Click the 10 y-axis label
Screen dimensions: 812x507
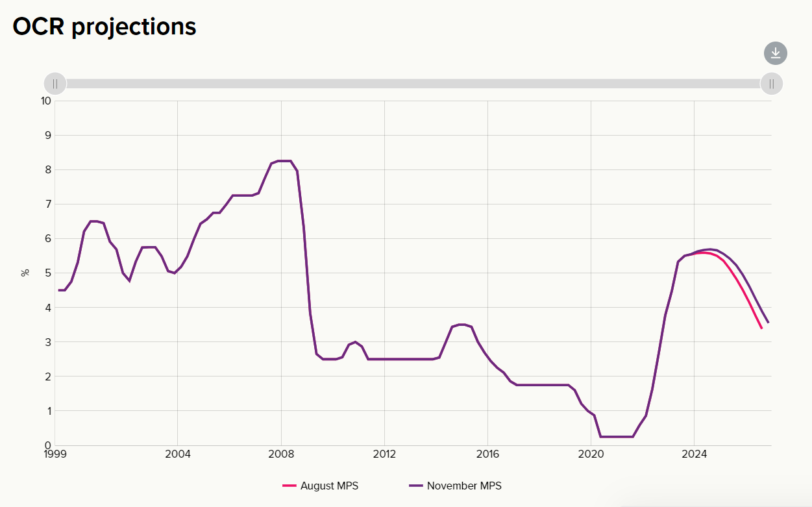click(x=45, y=101)
